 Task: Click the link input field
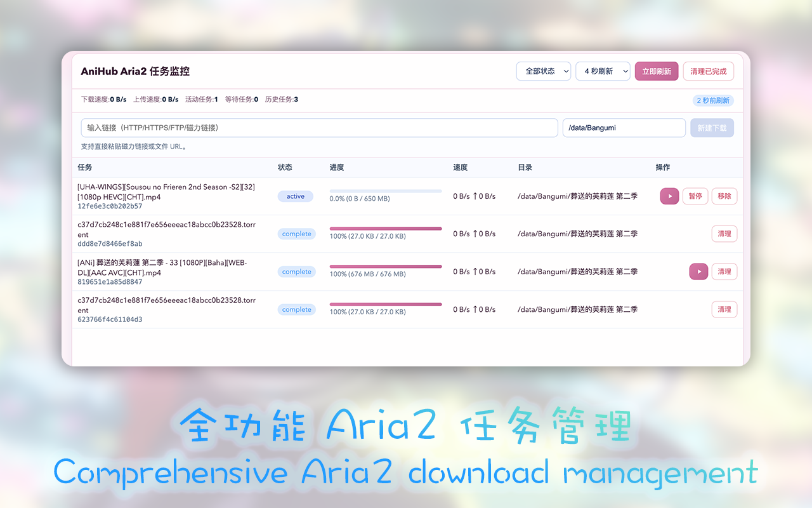[x=319, y=128]
